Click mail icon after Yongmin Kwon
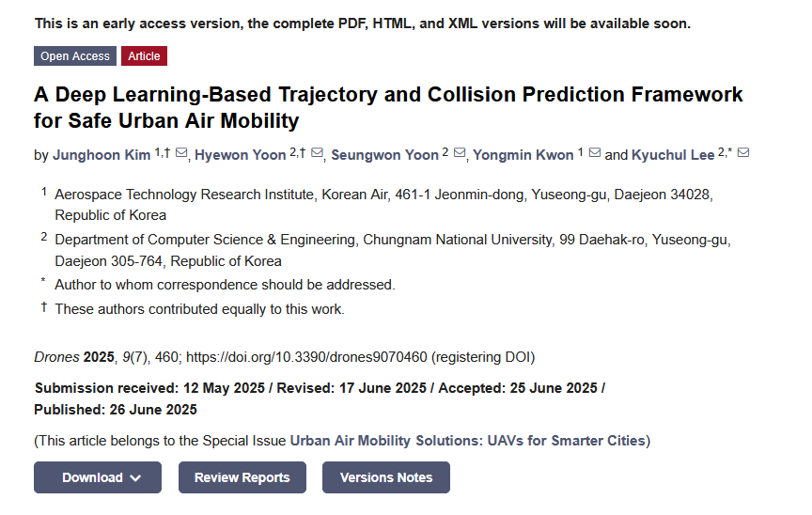 pos(594,153)
